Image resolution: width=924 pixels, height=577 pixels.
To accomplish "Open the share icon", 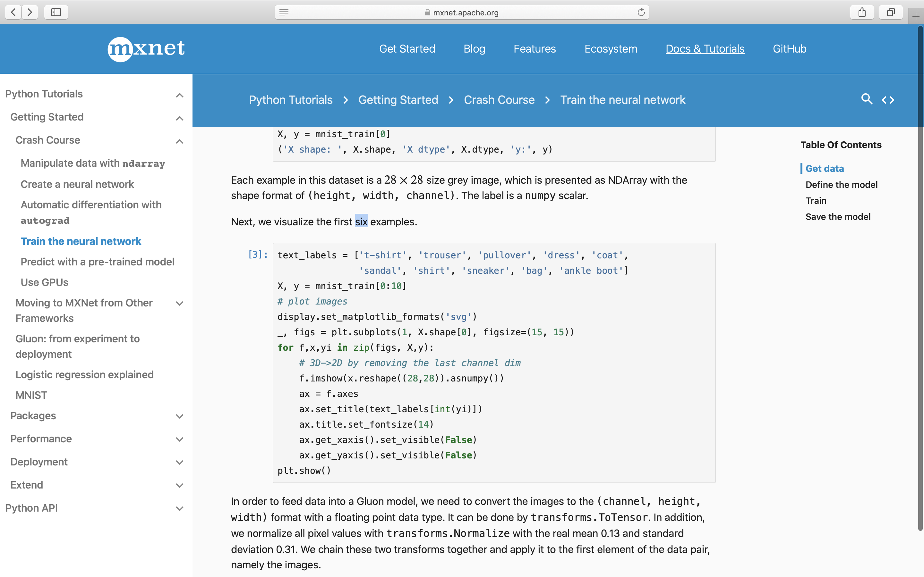I will click(862, 12).
